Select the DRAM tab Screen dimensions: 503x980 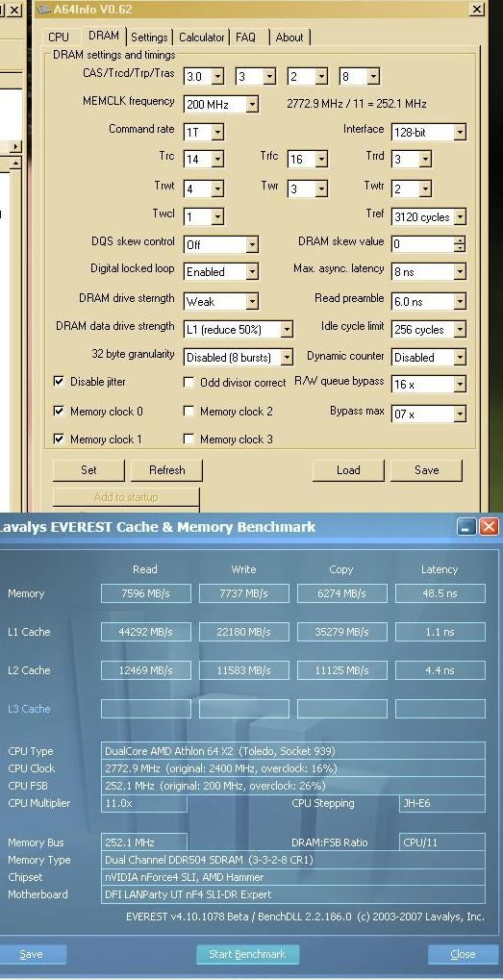tap(103, 36)
